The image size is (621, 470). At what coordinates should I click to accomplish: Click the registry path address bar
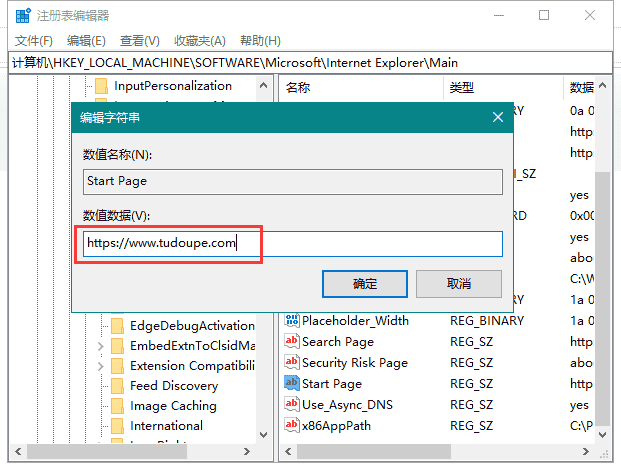click(310, 63)
